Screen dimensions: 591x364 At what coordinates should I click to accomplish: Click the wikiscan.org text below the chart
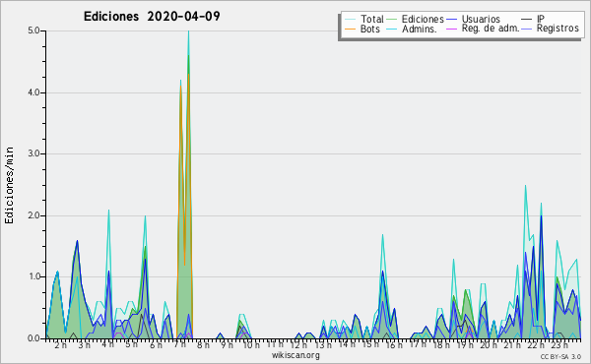[x=295, y=355]
